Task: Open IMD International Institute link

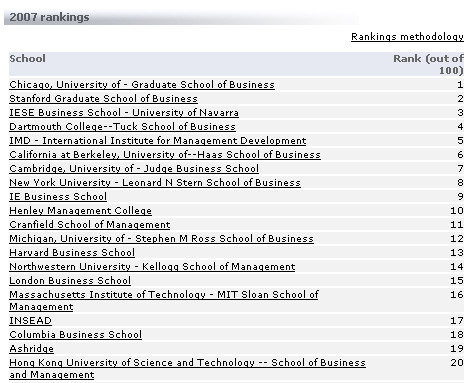Action: pos(158,141)
